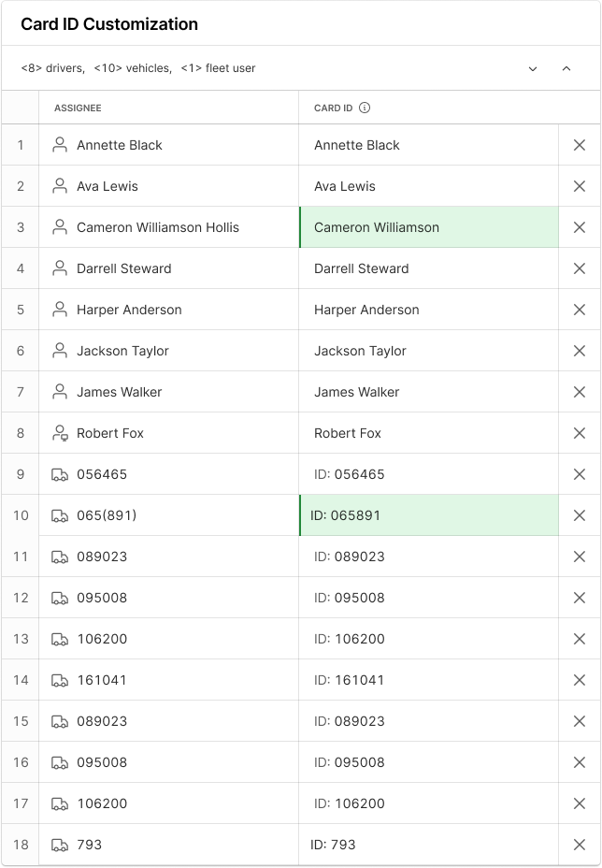This screenshot has height=868, width=602.
Task: Remove row 18 with ID 793
Action: (x=579, y=845)
